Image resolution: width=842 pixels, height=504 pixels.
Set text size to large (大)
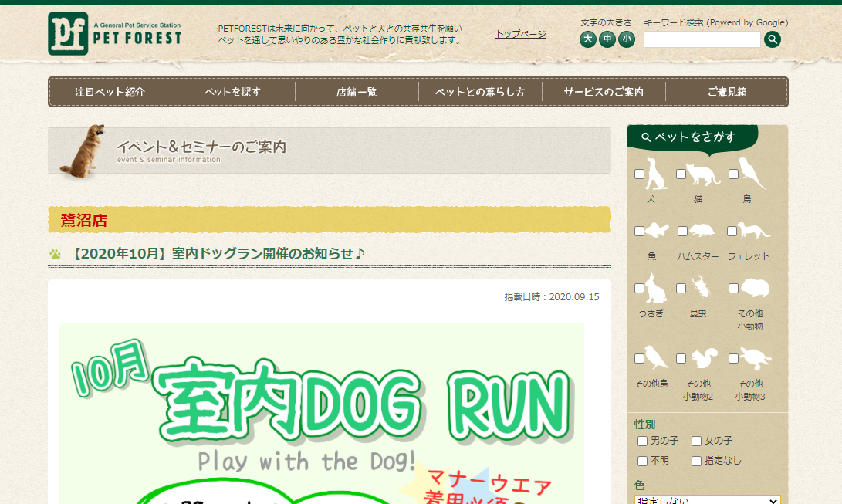click(x=588, y=39)
